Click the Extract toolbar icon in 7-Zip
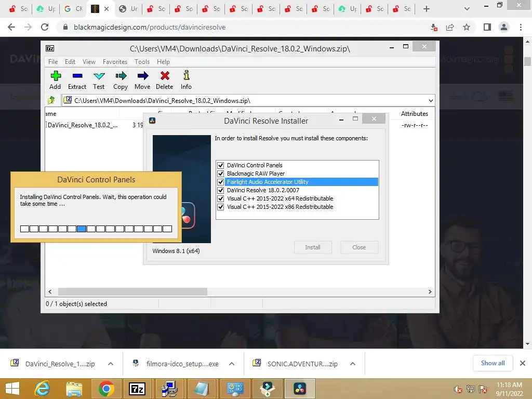 pyautogui.click(x=77, y=76)
